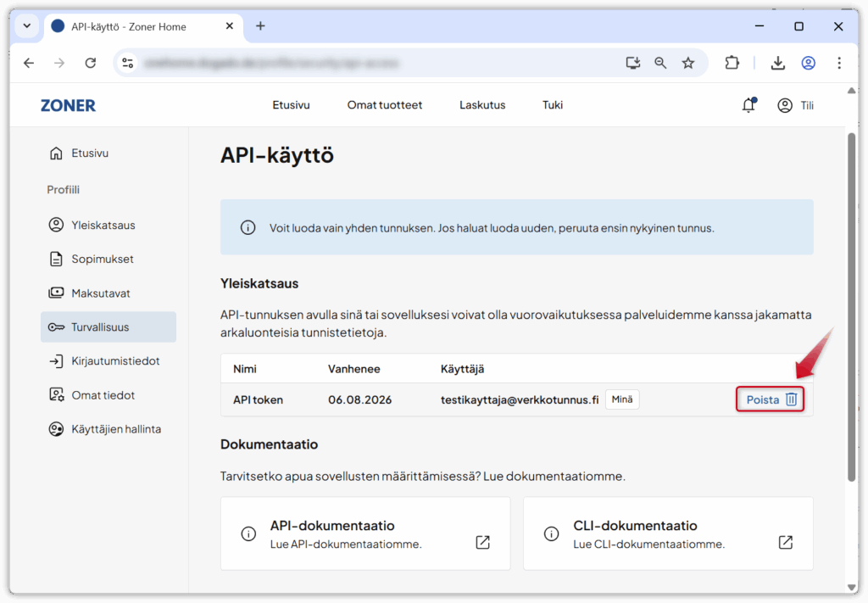Open browser zoom magnifier icon
868x603 pixels.
click(x=660, y=63)
